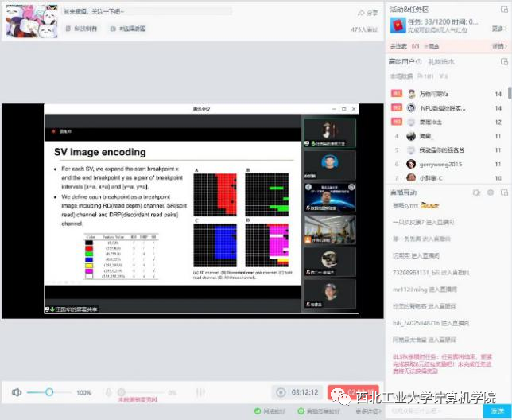Switch to the 礼物流水 tab

(440, 61)
